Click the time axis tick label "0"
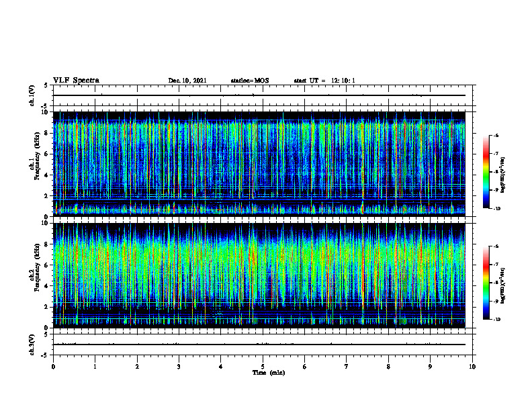The image size is (532, 411). 53,367
